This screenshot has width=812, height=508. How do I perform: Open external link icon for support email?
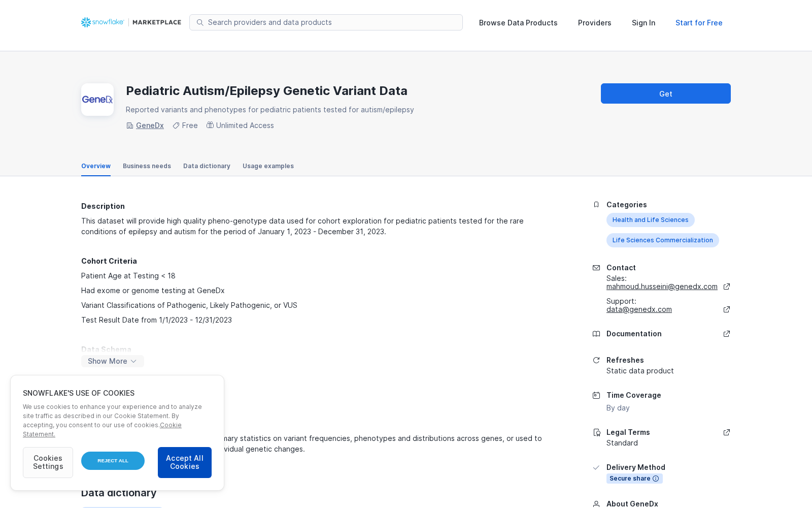pos(727,309)
